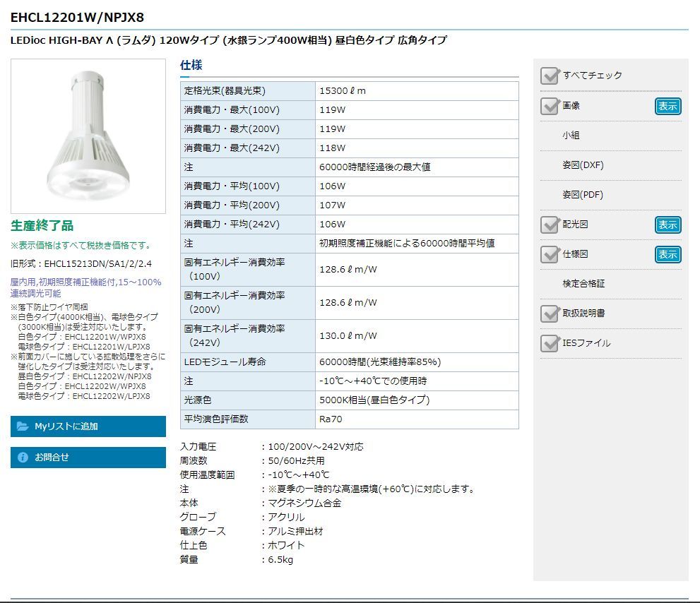Screen dimensions: 700x603
Task: Click folder icon on Myリストに追加
Action: point(23,426)
